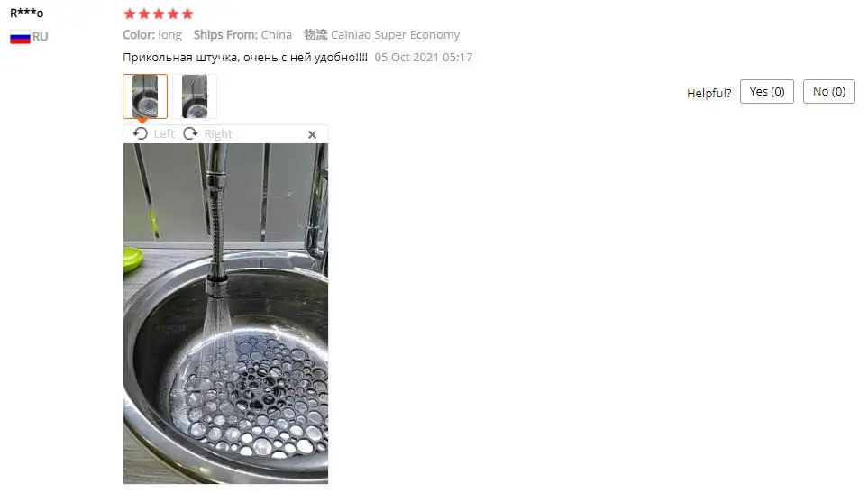
Task: Click 'Cainiao Super Economy' shipping text
Action: (x=396, y=35)
